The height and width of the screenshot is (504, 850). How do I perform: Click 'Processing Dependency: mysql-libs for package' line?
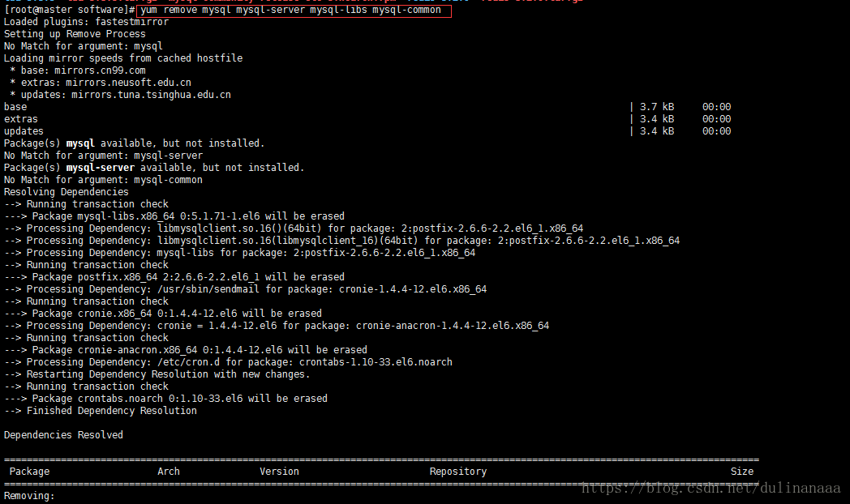(239, 253)
